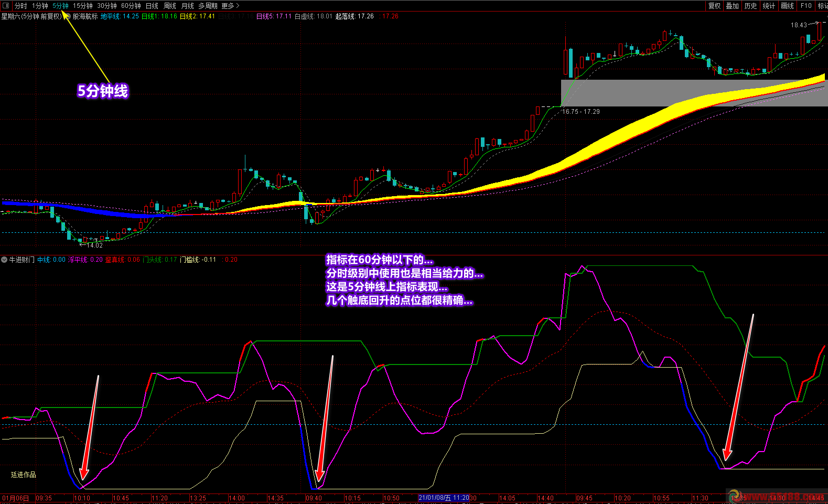Switch to 60分钟 period
Viewport: 828px width, 504px height.
(x=131, y=6)
